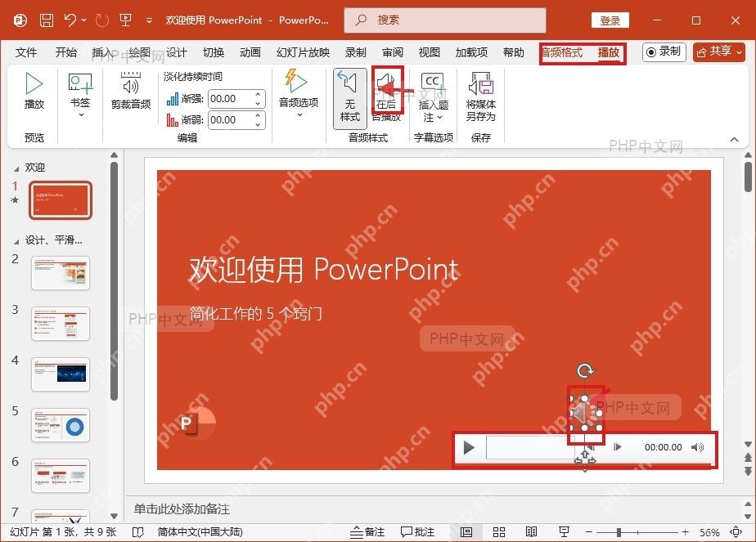Screen dimensions: 756x542
Task: Click 将媒体另存为 save media as icon
Action: coord(481,96)
